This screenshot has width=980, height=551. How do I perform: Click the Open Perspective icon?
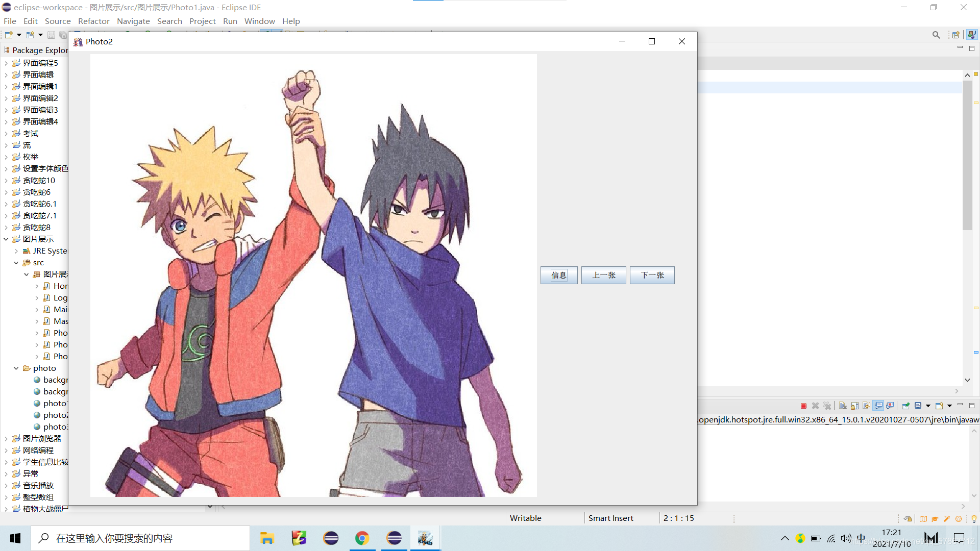[x=955, y=35]
